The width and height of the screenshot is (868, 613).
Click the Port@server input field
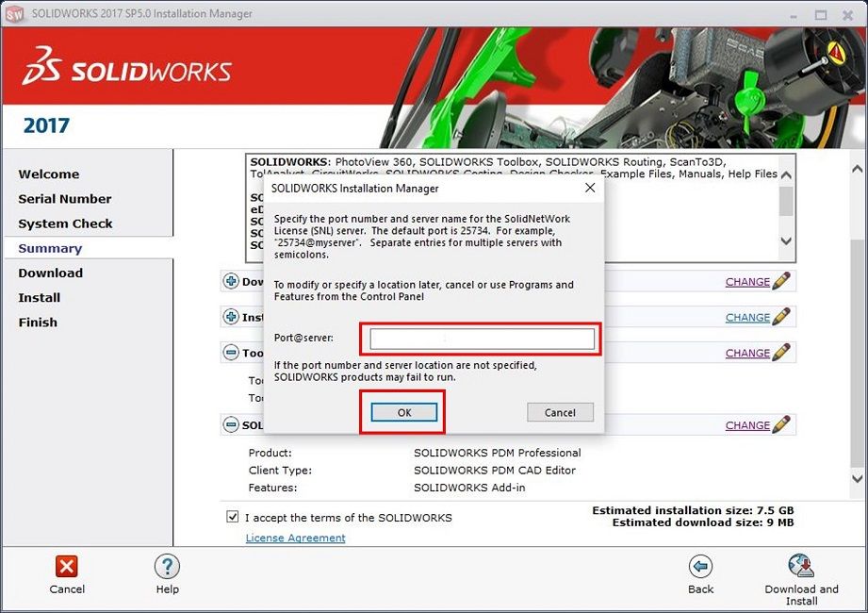tap(482, 339)
